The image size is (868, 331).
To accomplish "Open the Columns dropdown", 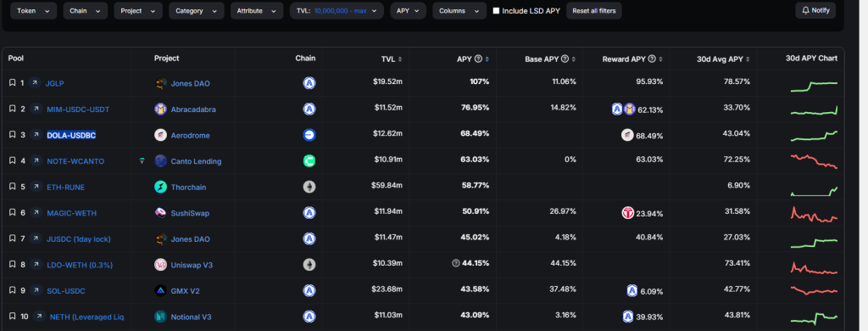I will tap(459, 10).
